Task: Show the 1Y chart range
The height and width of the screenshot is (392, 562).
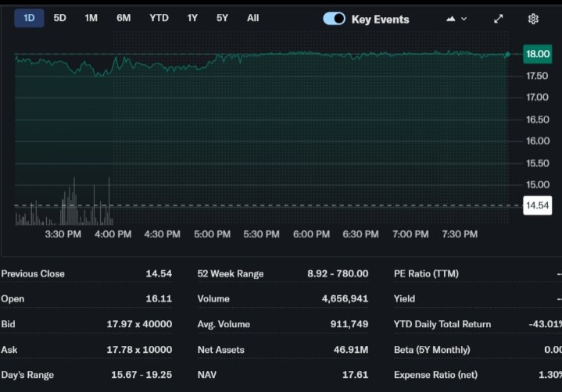Action: click(192, 18)
